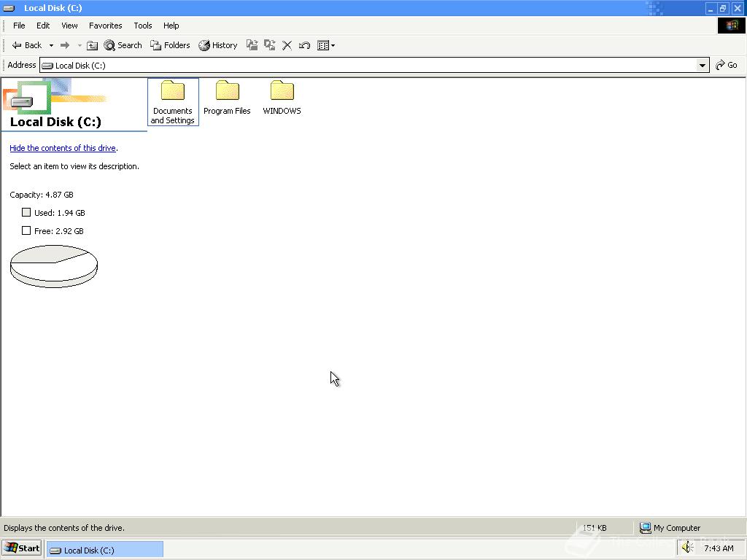Open the History pane

click(x=218, y=45)
